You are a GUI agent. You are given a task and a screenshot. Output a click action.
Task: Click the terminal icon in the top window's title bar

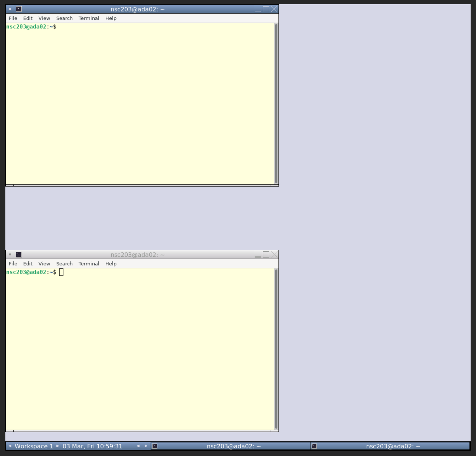(19, 9)
